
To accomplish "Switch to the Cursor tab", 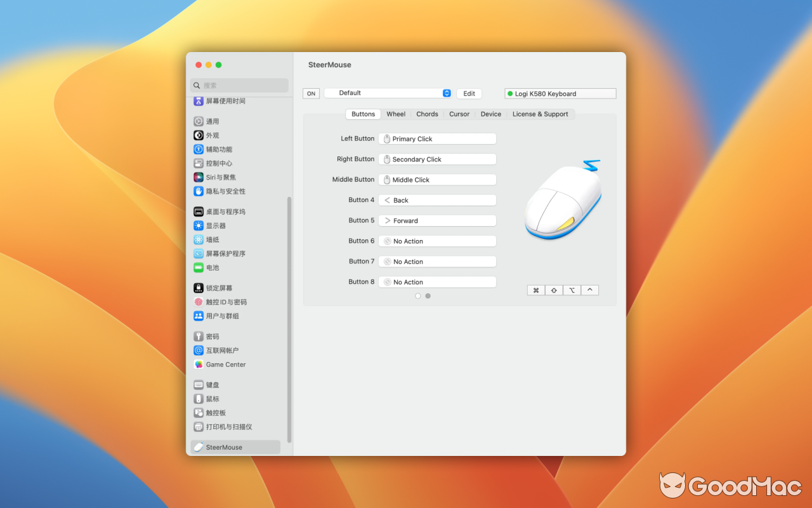I will [x=459, y=114].
